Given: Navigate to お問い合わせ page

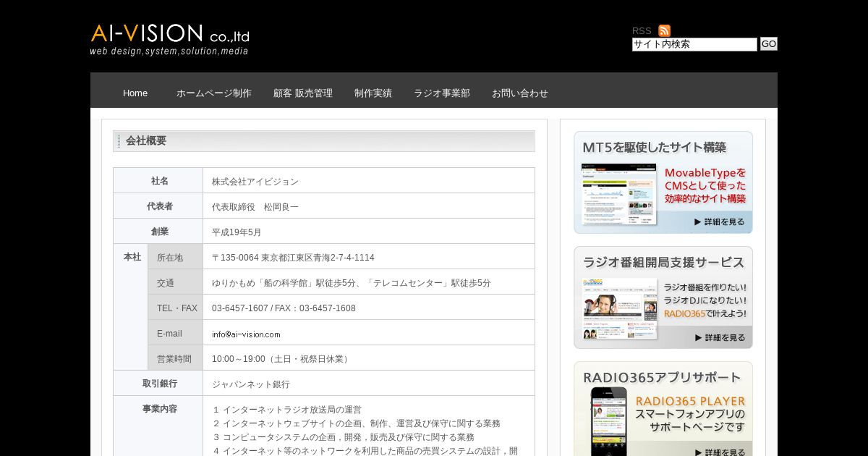Looking at the screenshot, I should (520, 93).
